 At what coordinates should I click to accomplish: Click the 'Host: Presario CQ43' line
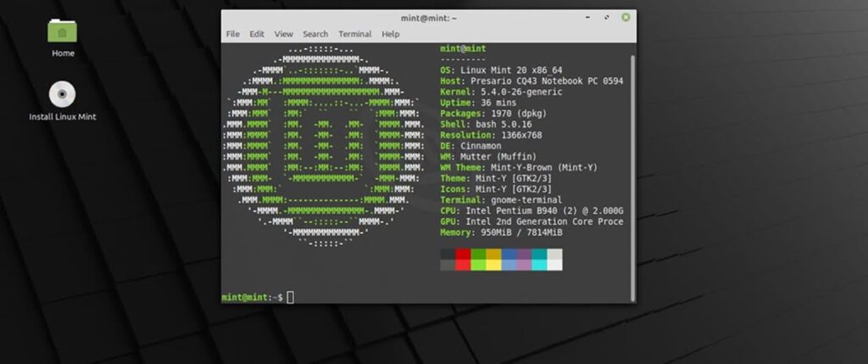click(x=531, y=81)
